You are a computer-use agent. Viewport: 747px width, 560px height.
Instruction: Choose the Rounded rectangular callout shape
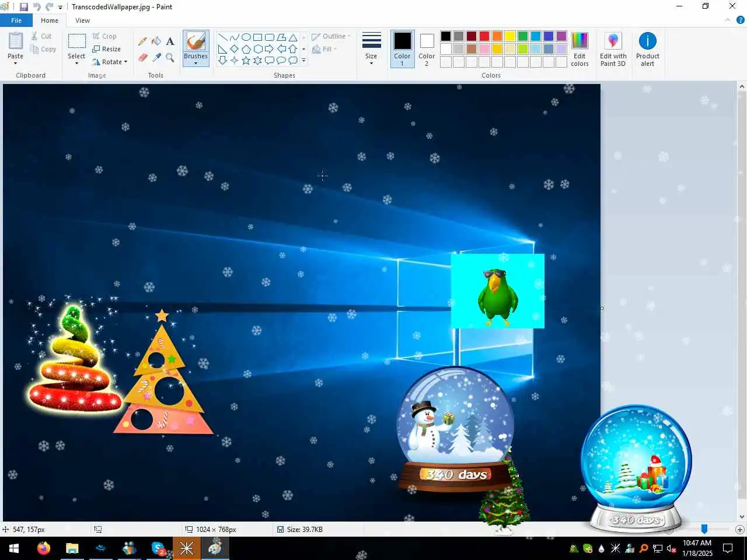point(269,60)
